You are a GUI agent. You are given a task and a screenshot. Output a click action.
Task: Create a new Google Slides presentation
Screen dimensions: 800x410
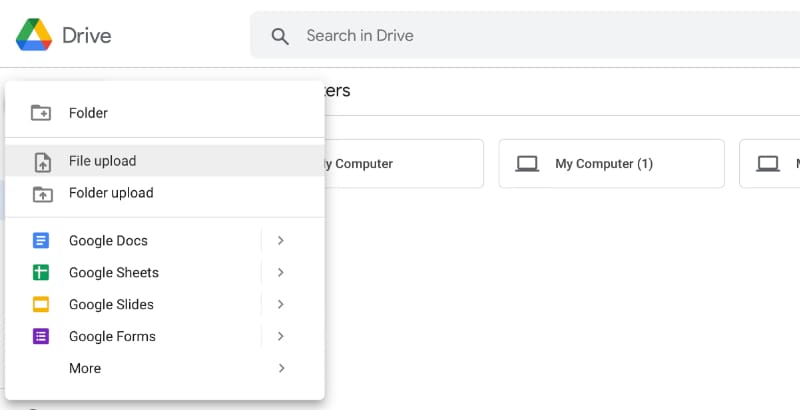[133, 304]
